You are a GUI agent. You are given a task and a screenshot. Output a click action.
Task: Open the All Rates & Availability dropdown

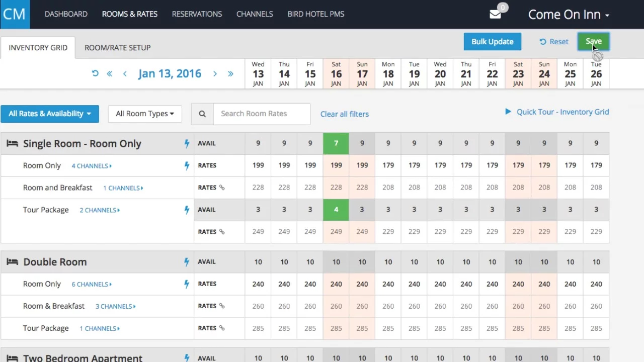click(49, 114)
